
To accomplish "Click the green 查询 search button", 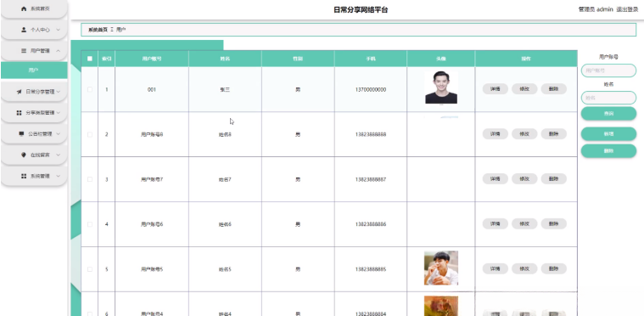I will (x=608, y=114).
